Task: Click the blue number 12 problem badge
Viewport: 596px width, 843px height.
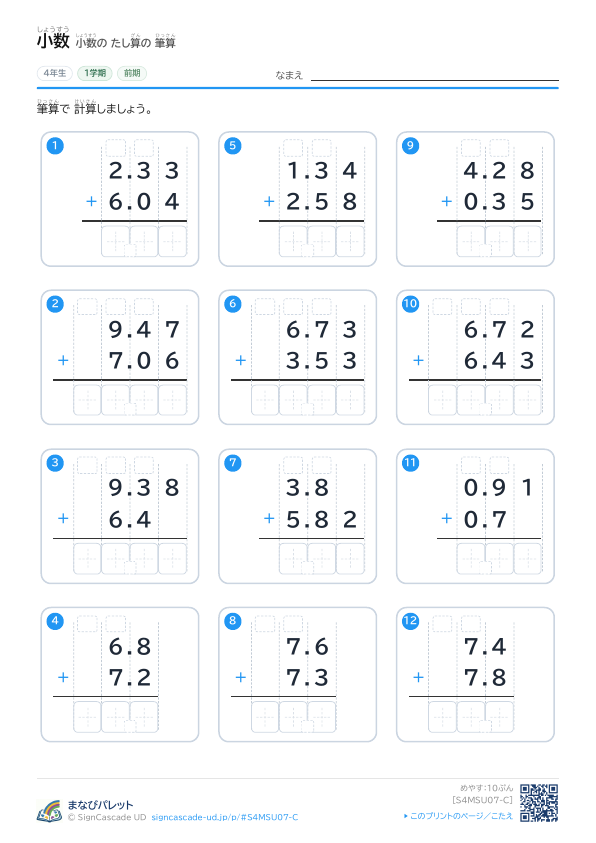Action: pyautogui.click(x=411, y=621)
